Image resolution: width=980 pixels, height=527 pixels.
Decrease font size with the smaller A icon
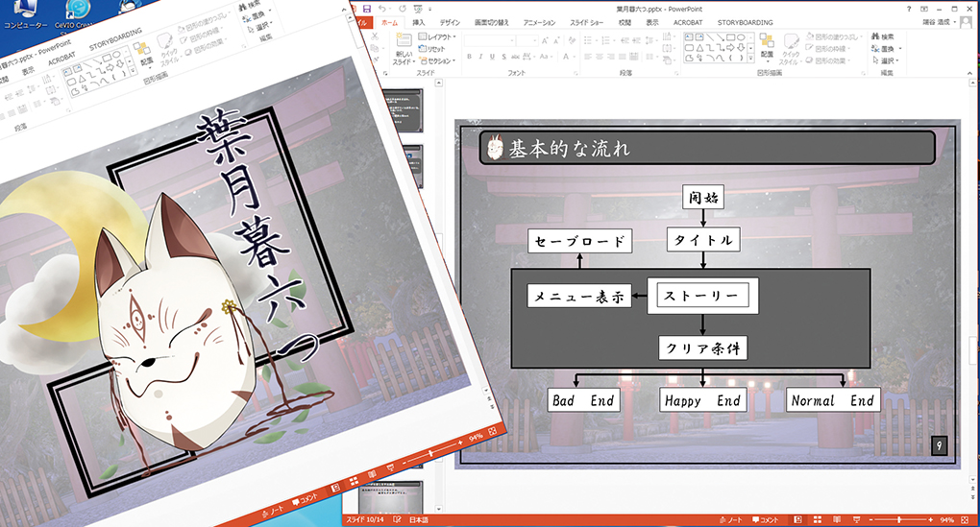556,40
